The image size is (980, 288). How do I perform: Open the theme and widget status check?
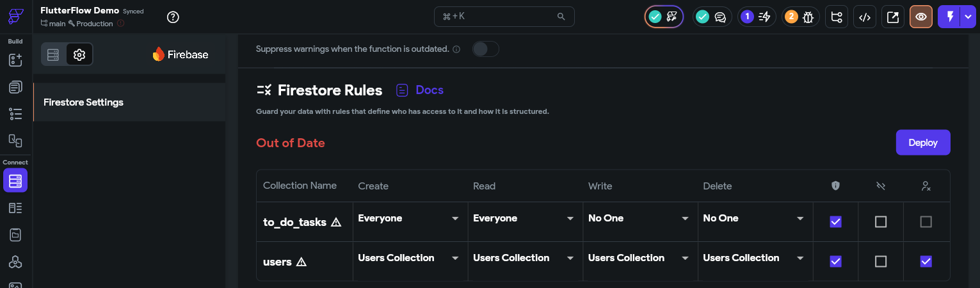pos(664,17)
